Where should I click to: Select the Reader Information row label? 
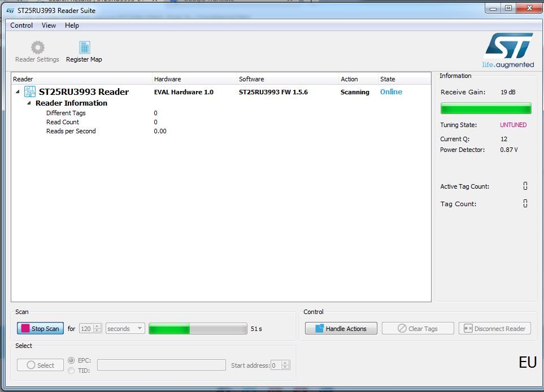(71, 103)
